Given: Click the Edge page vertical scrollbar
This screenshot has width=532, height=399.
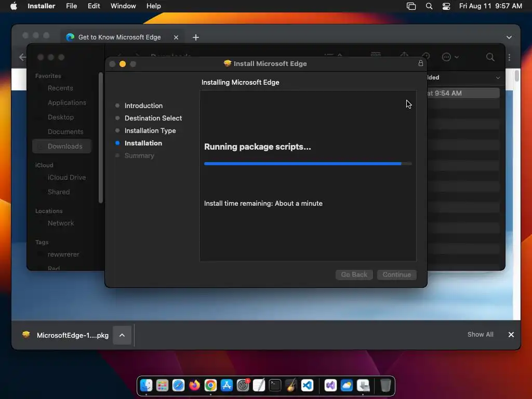Looking at the screenshot, I should click(516, 76).
